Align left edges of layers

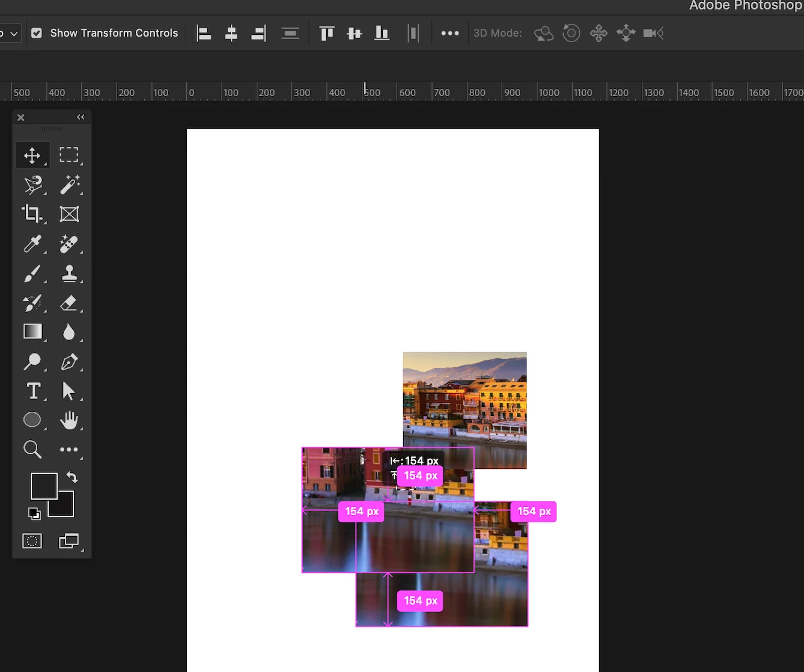[204, 33]
